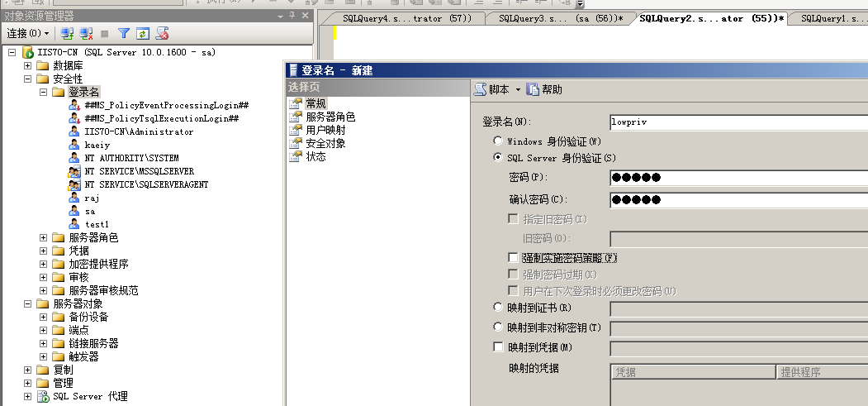This screenshot has height=406, width=868.
Task: Click the refresh icon in Object Explorer
Action: click(x=143, y=34)
